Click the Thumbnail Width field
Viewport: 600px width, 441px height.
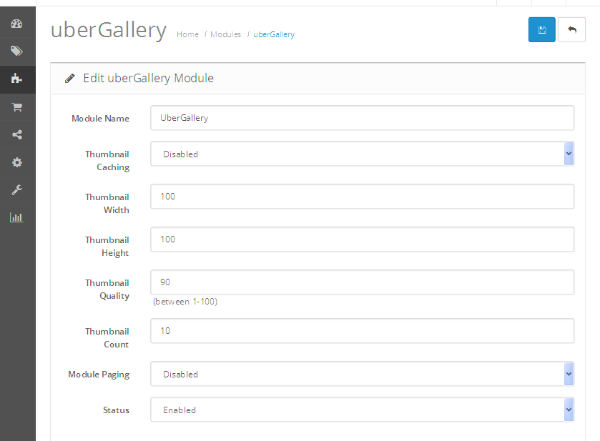click(x=362, y=197)
